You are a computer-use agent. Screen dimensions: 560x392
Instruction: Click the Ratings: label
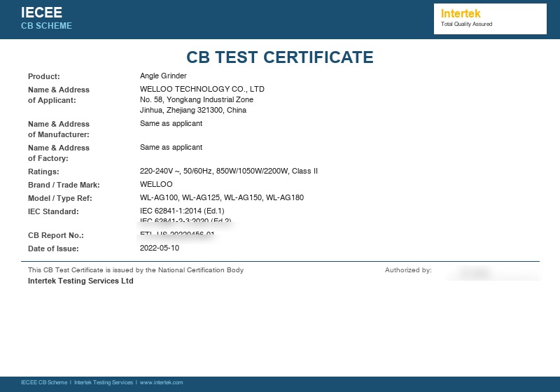(x=43, y=171)
